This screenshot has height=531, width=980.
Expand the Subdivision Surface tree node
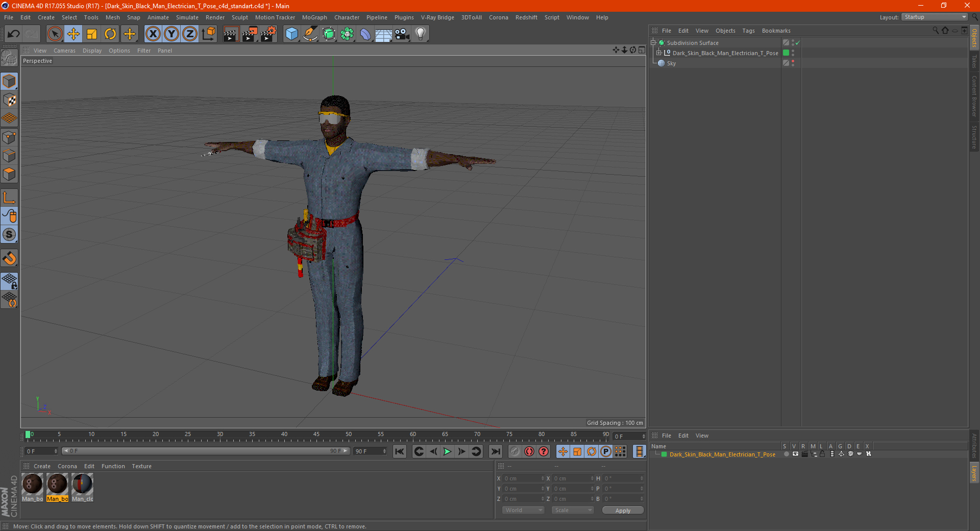point(653,43)
